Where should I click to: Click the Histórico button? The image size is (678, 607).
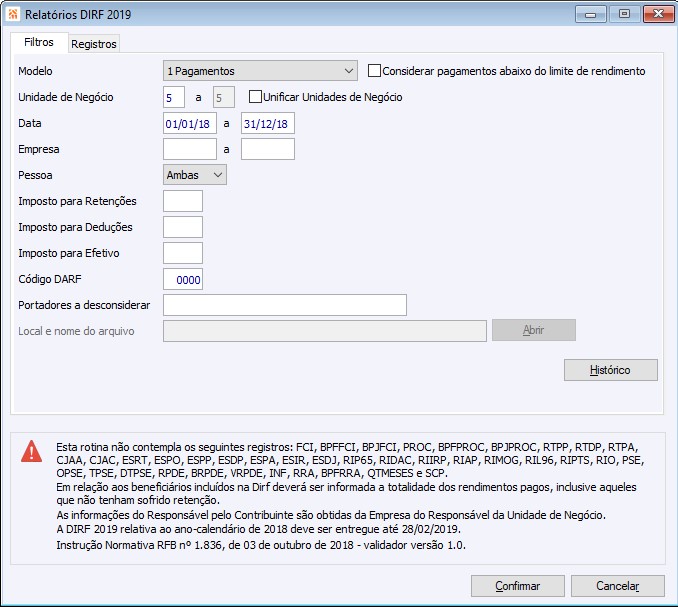coord(611,370)
